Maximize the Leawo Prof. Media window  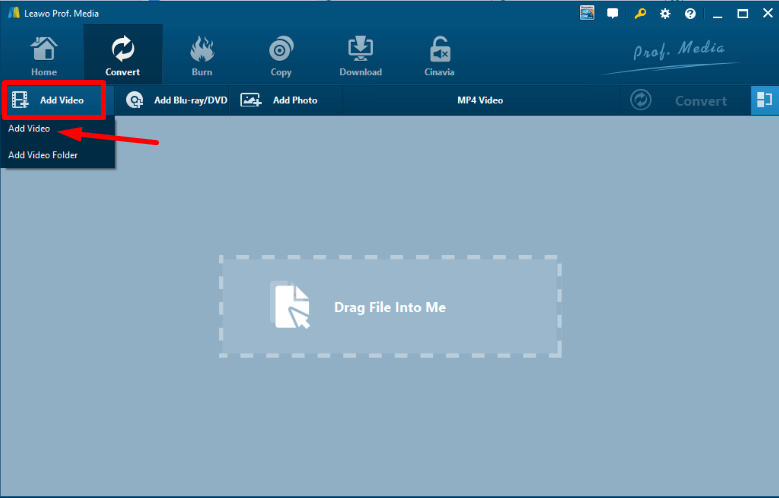click(743, 13)
